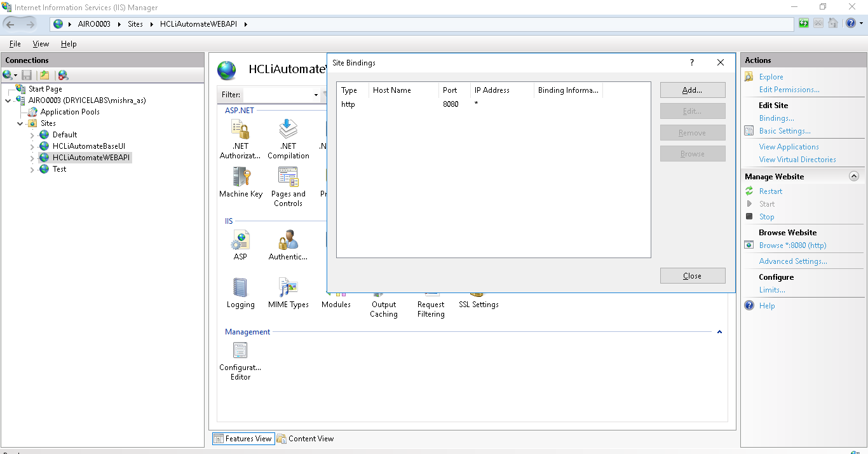
Task: Select the http 8080 binding row
Action: coord(407,104)
